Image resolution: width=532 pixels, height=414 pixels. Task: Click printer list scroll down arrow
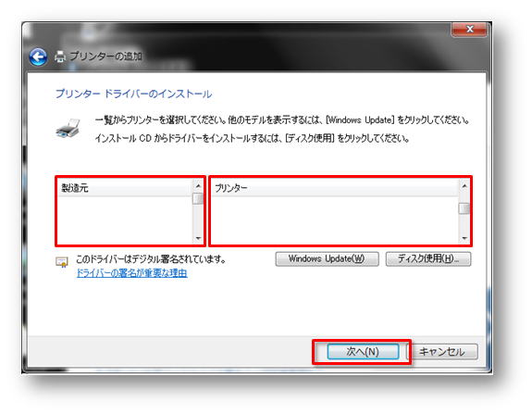(x=464, y=238)
